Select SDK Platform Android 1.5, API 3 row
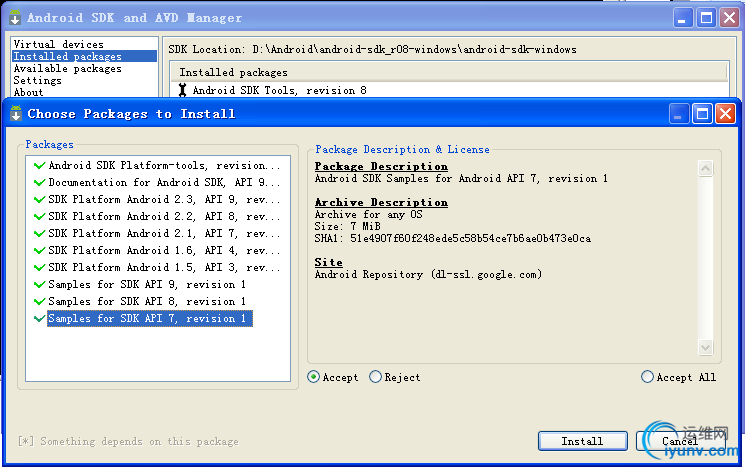This screenshot has width=745, height=467. [x=164, y=267]
